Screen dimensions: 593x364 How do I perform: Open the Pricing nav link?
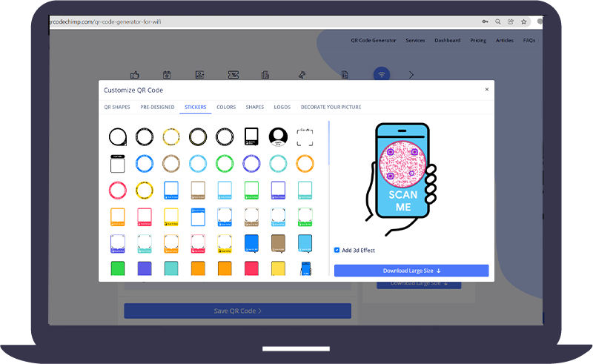[x=478, y=40]
